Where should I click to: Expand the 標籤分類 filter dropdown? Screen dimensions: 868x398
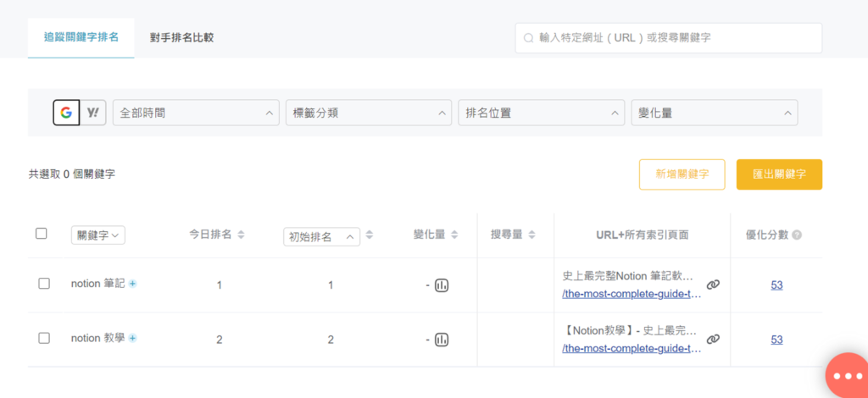pos(369,113)
